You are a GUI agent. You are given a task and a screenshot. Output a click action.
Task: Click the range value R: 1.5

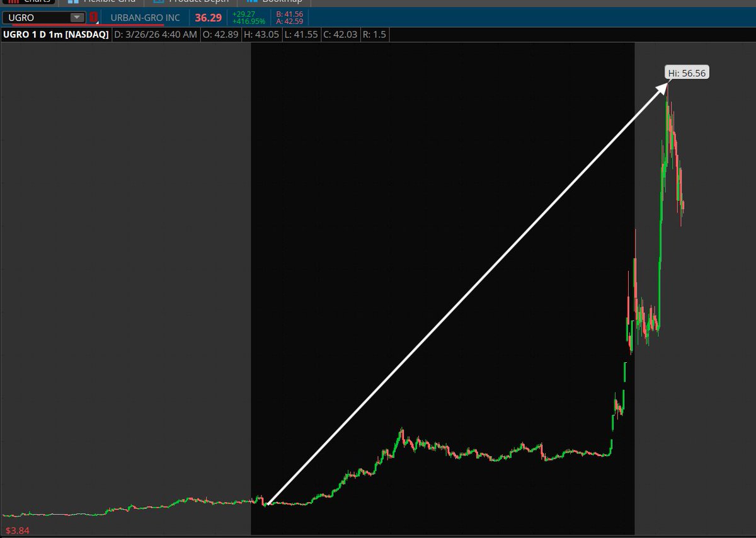375,34
